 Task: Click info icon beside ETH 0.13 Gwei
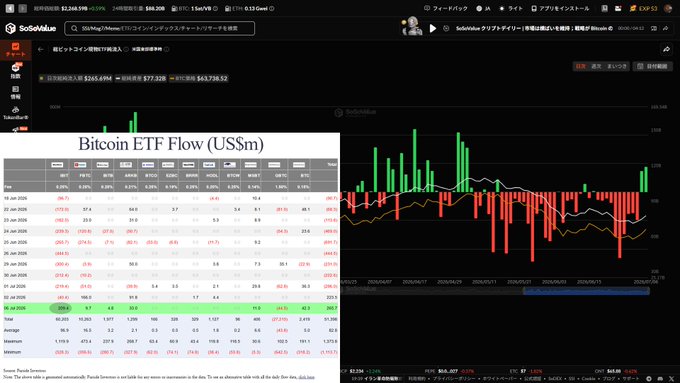pyautogui.click(x=272, y=8)
